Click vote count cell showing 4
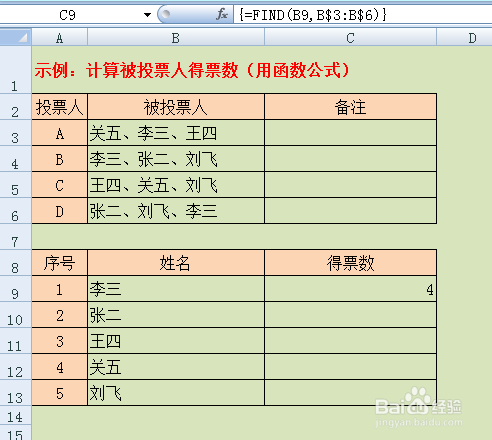The height and width of the screenshot is (440, 492). (x=350, y=289)
